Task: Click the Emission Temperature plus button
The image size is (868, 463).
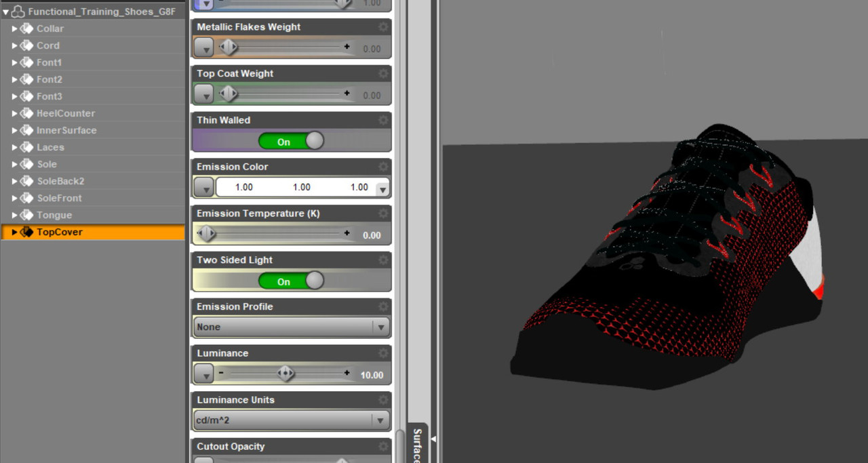Action: click(347, 233)
